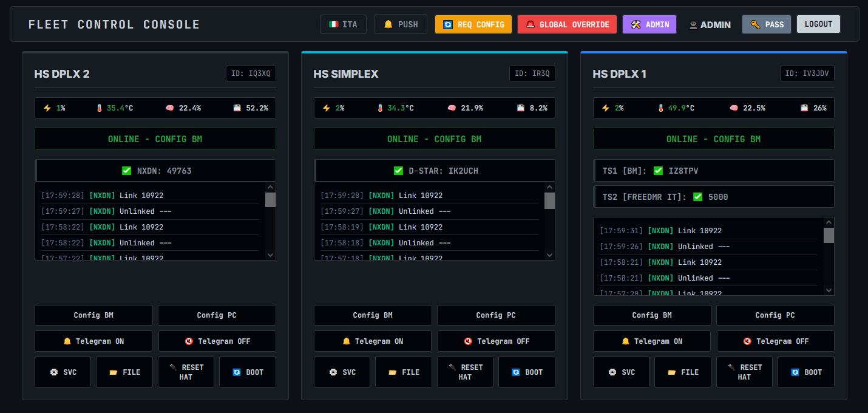Click the PASS key icon
The image size is (868, 413).
pos(755,24)
